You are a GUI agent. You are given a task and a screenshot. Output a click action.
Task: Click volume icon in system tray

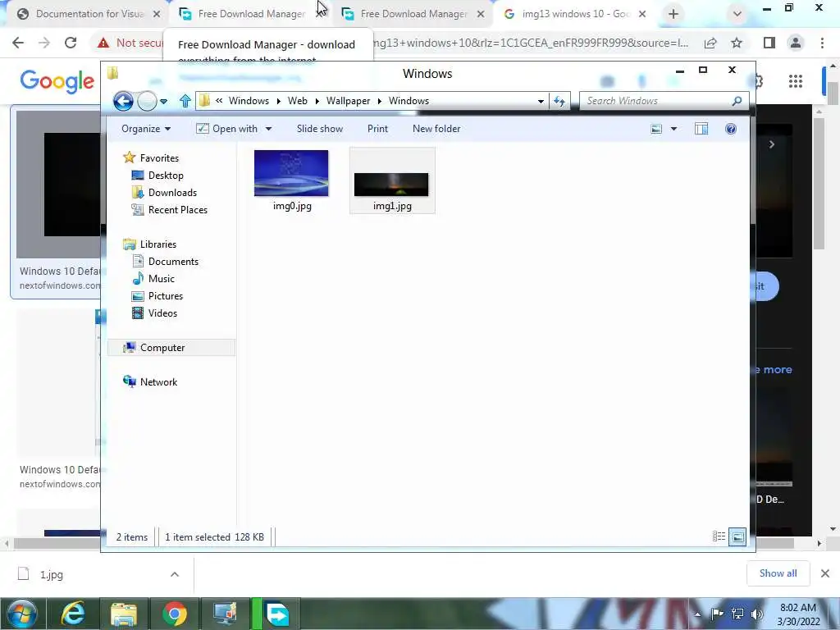click(x=757, y=614)
